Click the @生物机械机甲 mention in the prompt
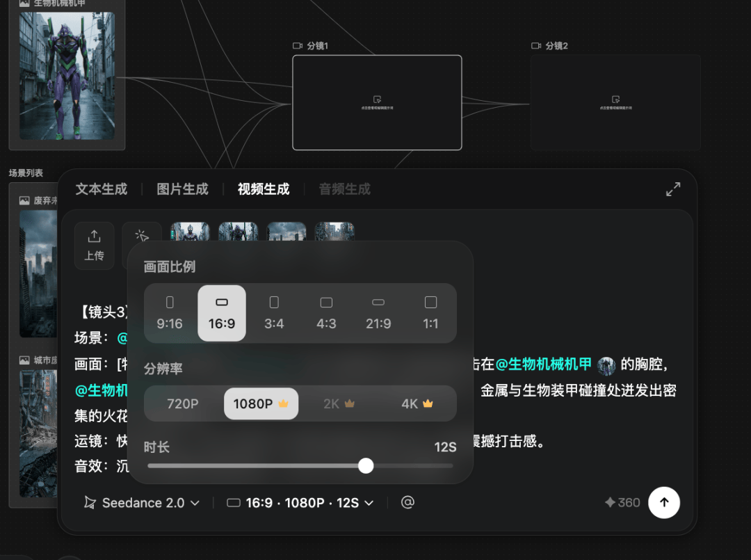751x560 pixels. [544, 364]
